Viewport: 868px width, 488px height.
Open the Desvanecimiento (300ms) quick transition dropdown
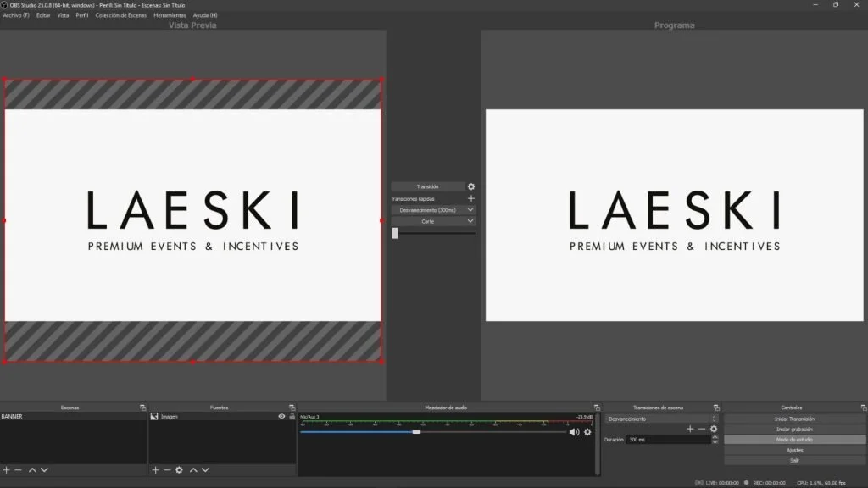click(433, 210)
